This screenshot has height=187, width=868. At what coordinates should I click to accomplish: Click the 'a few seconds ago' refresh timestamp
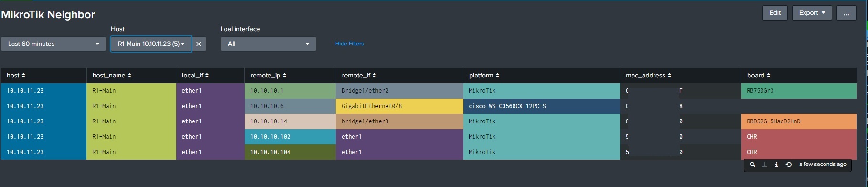823,165
